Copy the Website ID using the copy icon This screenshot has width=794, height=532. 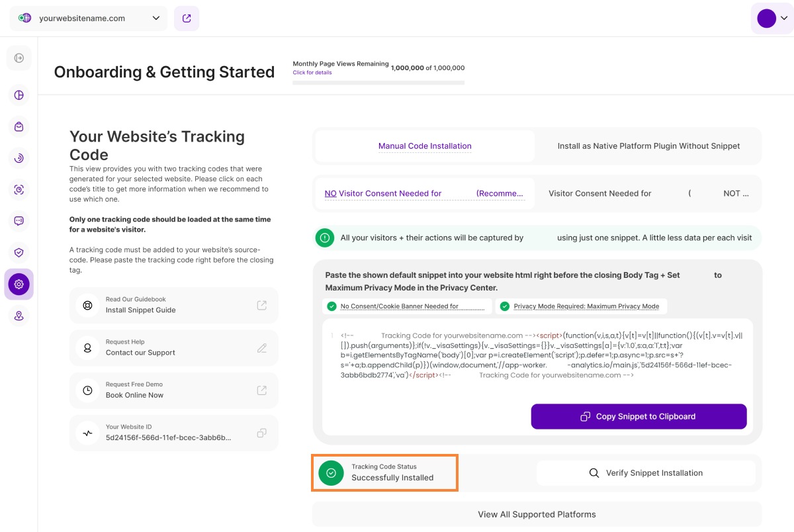coord(261,432)
